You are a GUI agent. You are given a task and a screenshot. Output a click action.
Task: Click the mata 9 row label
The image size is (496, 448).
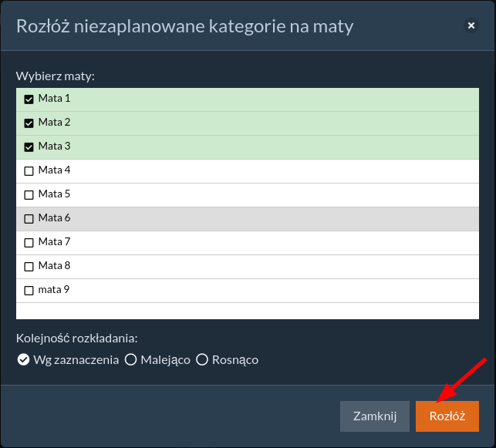[x=54, y=290]
